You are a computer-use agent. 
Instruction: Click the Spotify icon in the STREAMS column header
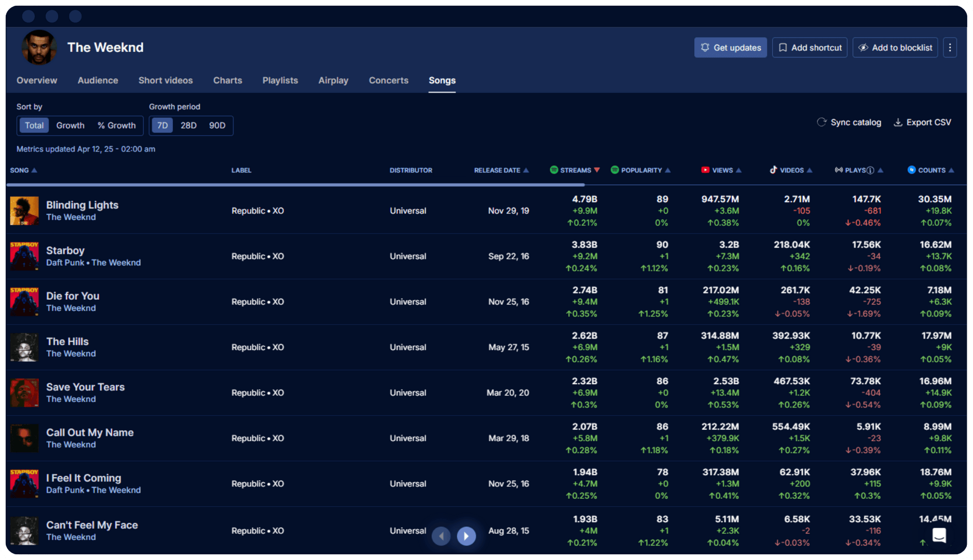point(555,170)
